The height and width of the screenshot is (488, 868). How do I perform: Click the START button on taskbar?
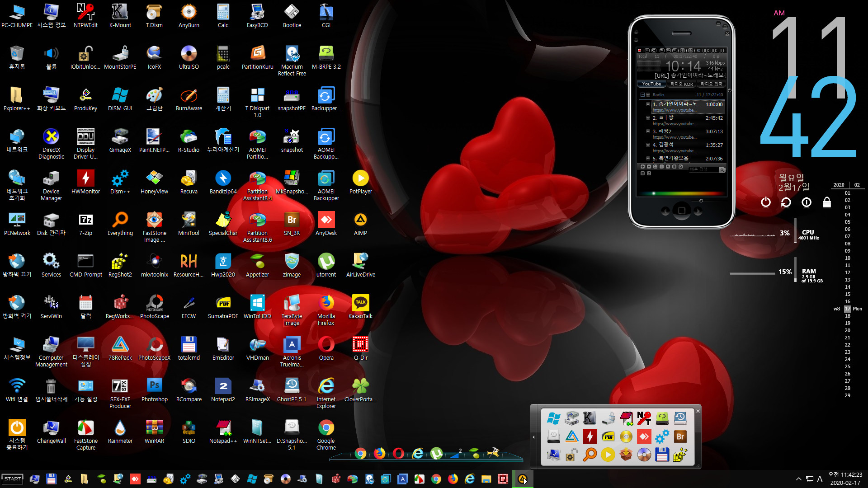pyautogui.click(x=13, y=479)
